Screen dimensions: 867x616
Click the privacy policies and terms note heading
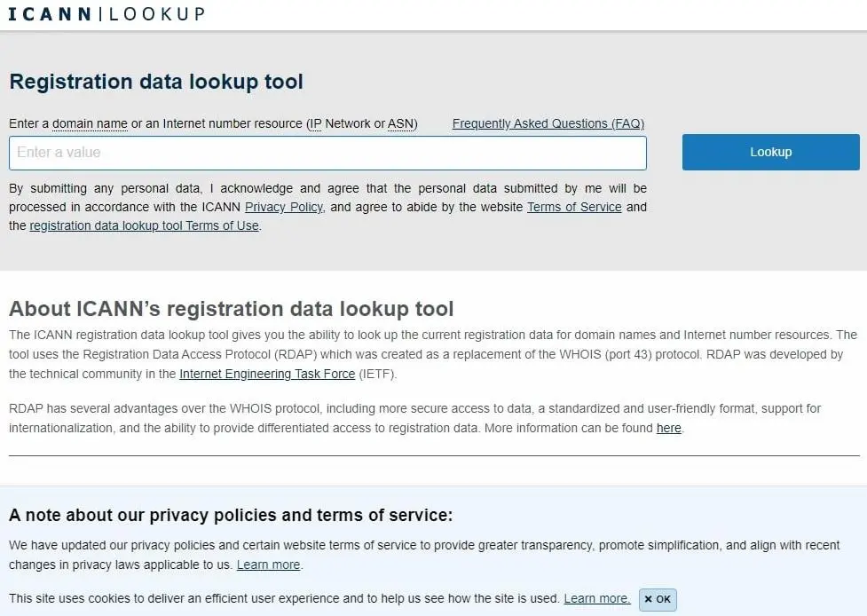(231, 515)
